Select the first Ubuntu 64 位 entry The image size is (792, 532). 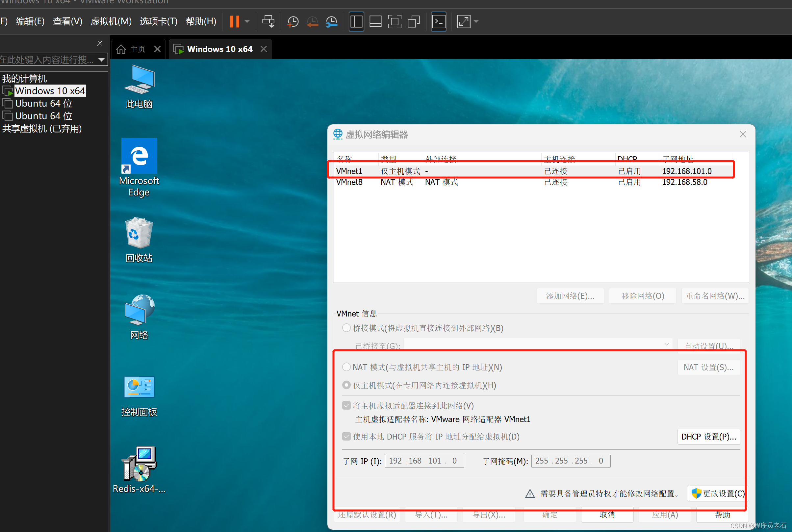[x=43, y=103]
